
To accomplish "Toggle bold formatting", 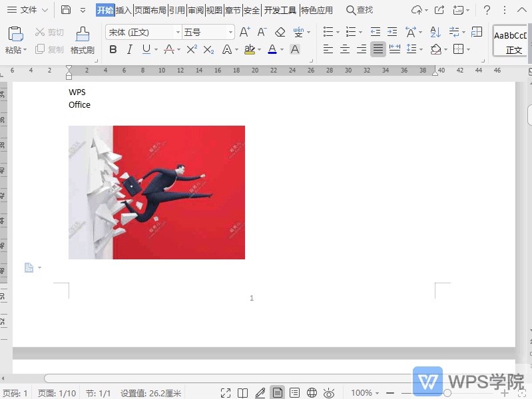I will coord(113,49).
